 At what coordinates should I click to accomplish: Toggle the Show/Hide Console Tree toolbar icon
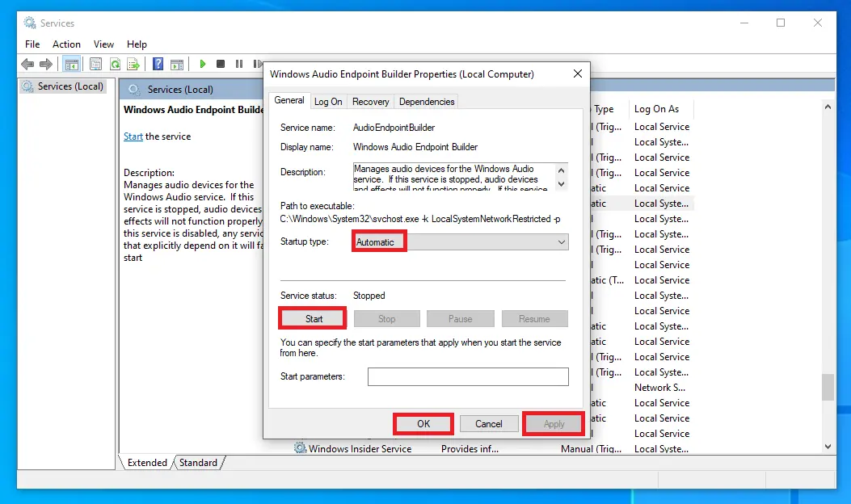72,64
